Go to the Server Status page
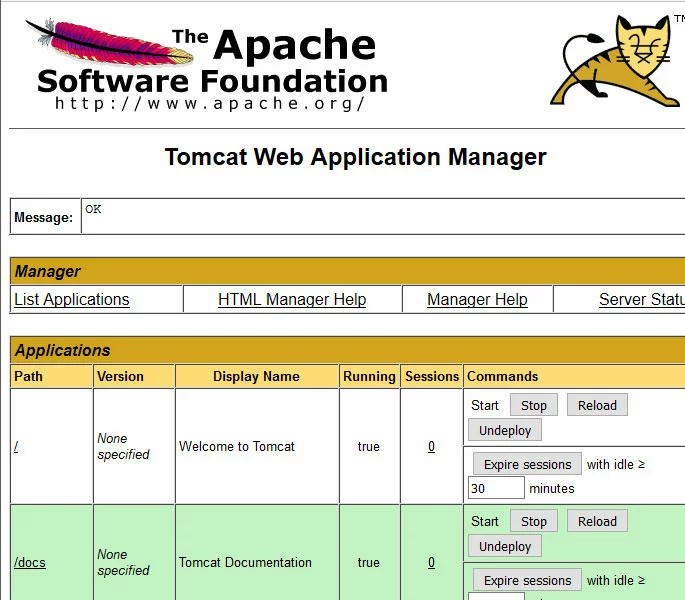685x600 pixels. pos(641,299)
